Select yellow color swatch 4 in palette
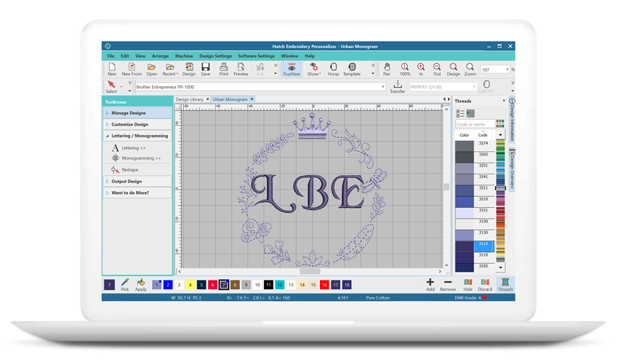 point(190,285)
